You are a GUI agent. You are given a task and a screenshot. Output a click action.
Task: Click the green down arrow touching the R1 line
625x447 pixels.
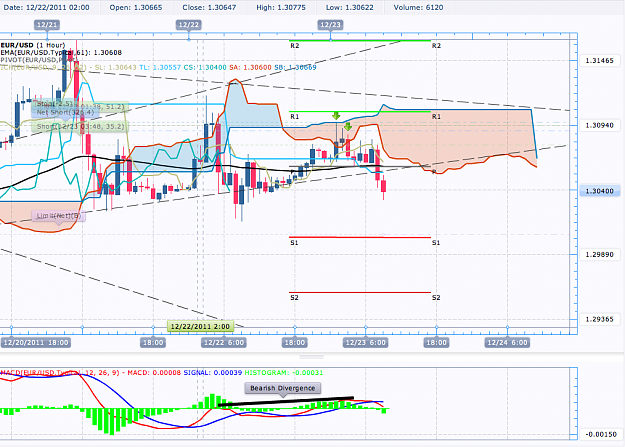tap(336, 116)
